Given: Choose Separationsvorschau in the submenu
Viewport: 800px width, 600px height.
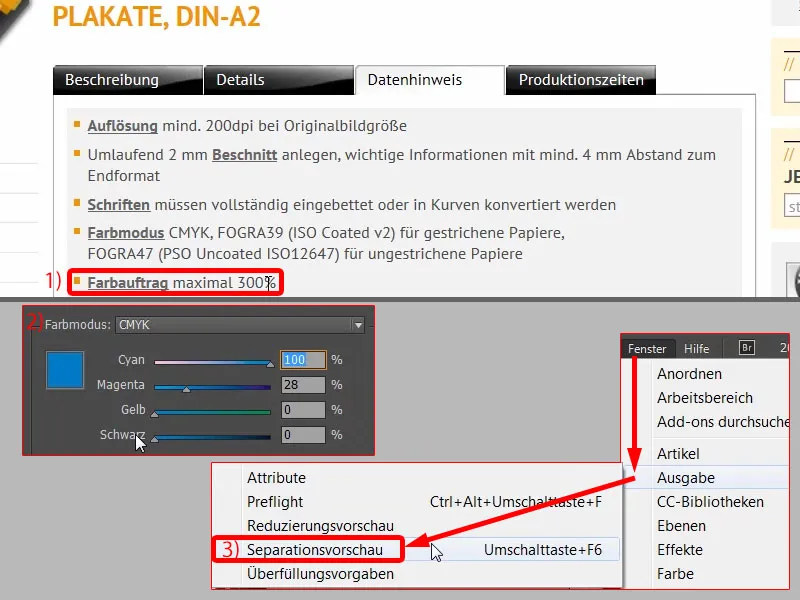Looking at the screenshot, I should pyautogui.click(x=417, y=549).
